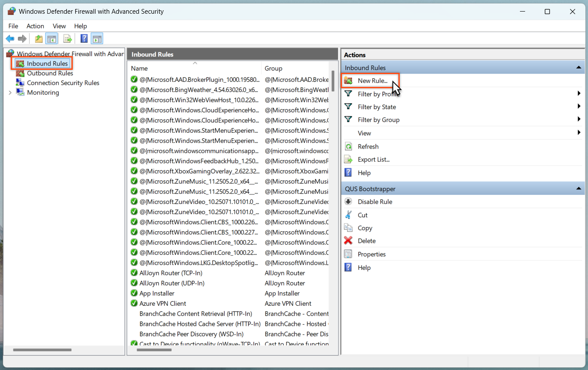Click the red X Delete icon
Viewport: 588px width, 370px height.
(x=348, y=241)
